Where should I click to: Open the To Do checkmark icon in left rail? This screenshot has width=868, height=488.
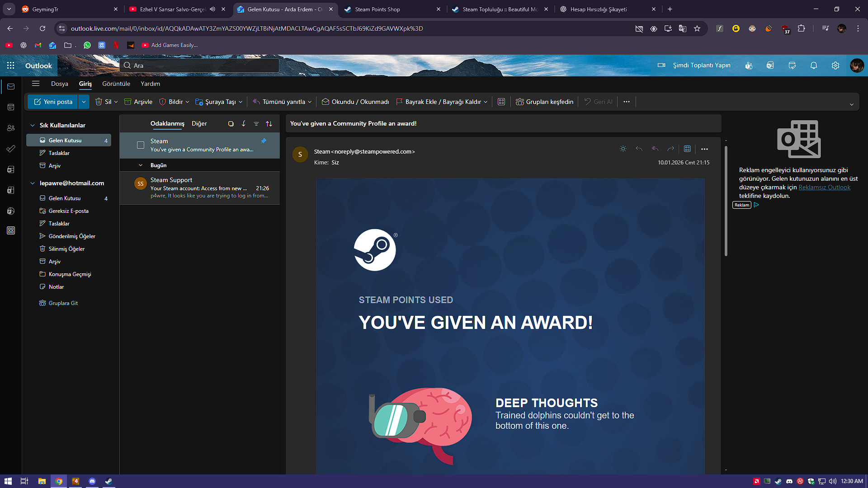coord(11,149)
